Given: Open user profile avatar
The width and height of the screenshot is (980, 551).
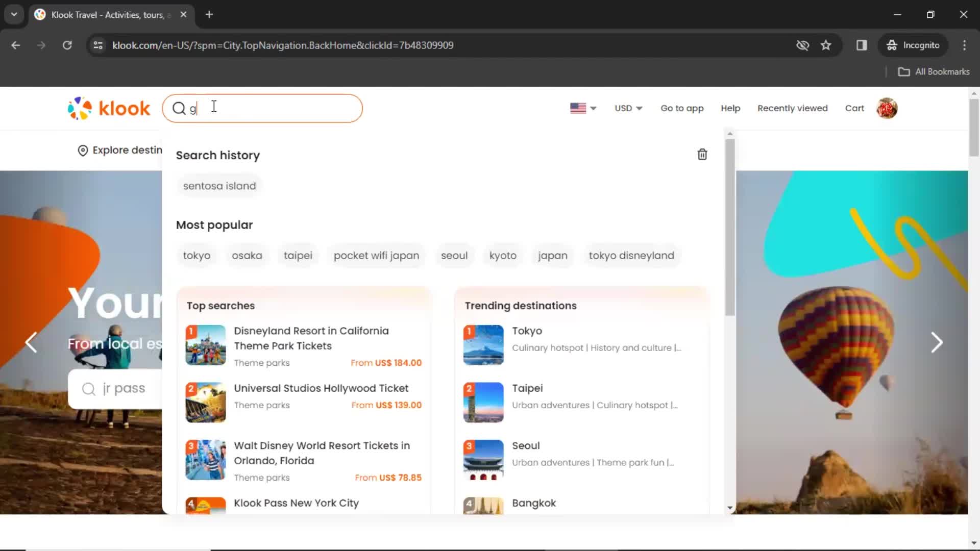Looking at the screenshot, I should point(887,108).
